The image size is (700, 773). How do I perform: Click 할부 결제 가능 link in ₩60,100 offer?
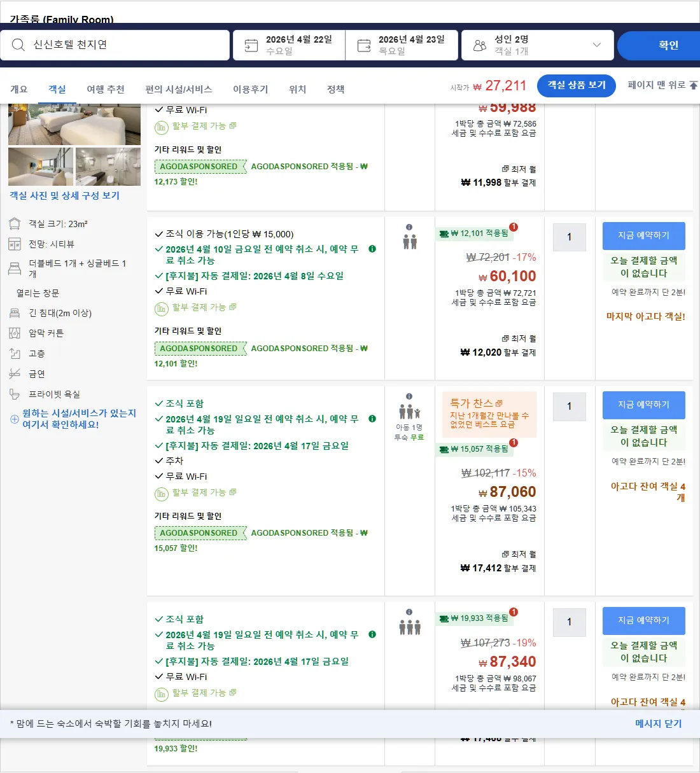click(199, 307)
